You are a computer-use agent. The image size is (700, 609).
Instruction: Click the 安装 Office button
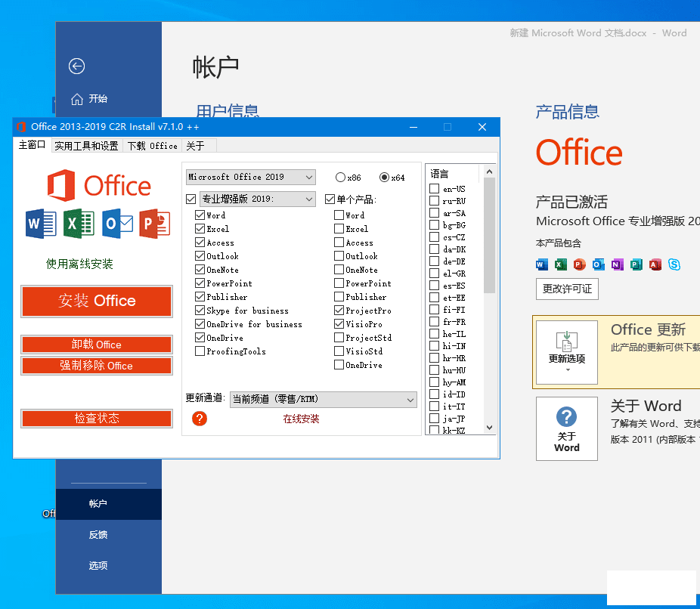click(x=97, y=301)
